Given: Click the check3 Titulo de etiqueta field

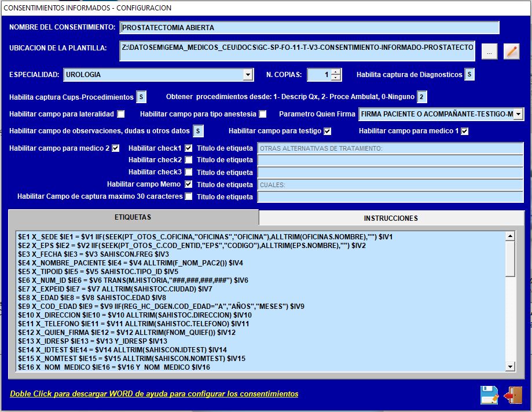Looking at the screenshot, I should (x=391, y=172).
